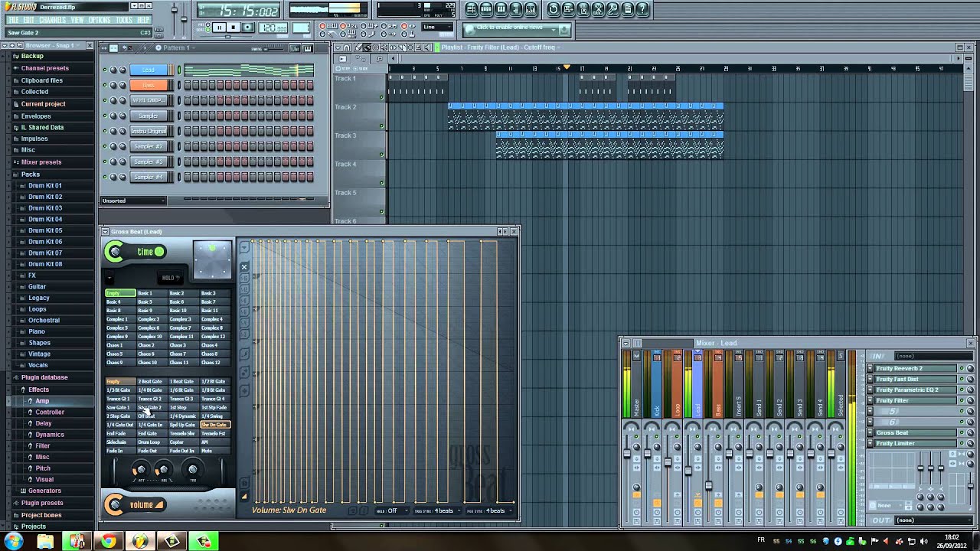Click the record button in the transport
The image size is (980, 551).
tap(247, 28)
